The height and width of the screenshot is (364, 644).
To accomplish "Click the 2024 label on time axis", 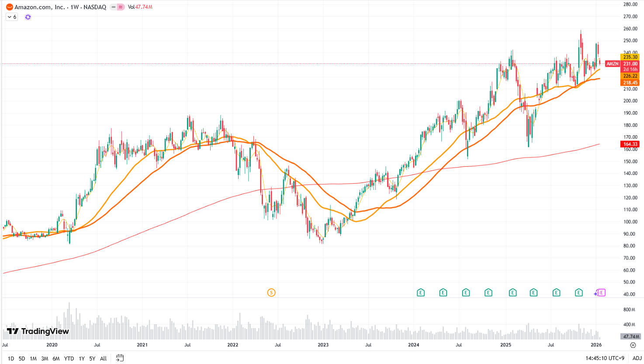I will pos(413,345).
